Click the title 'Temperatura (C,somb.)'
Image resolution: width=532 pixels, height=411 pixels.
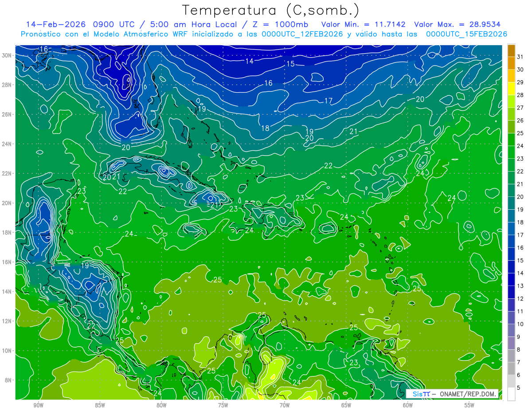[x=270, y=10]
